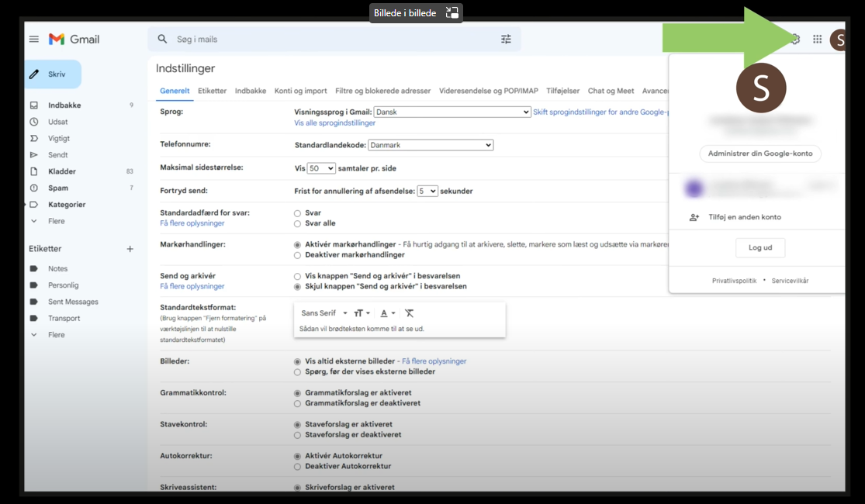Viewport: 865px width, 504px height.
Task: Select Vis knappen "Send og arkivér" option
Action: point(297,276)
